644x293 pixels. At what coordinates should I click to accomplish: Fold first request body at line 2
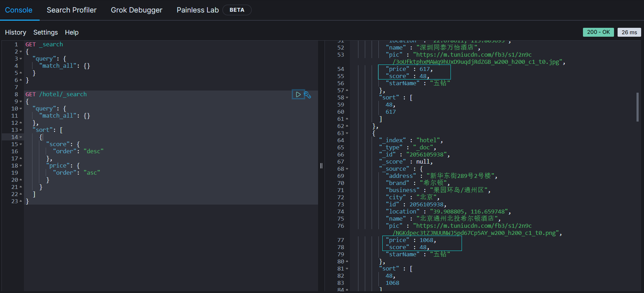point(21,52)
